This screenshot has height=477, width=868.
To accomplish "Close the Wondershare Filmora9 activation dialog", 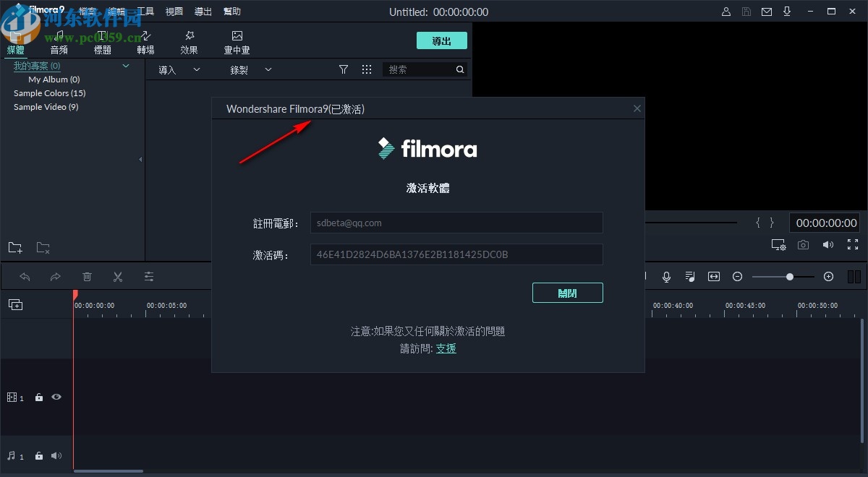I will tap(637, 108).
